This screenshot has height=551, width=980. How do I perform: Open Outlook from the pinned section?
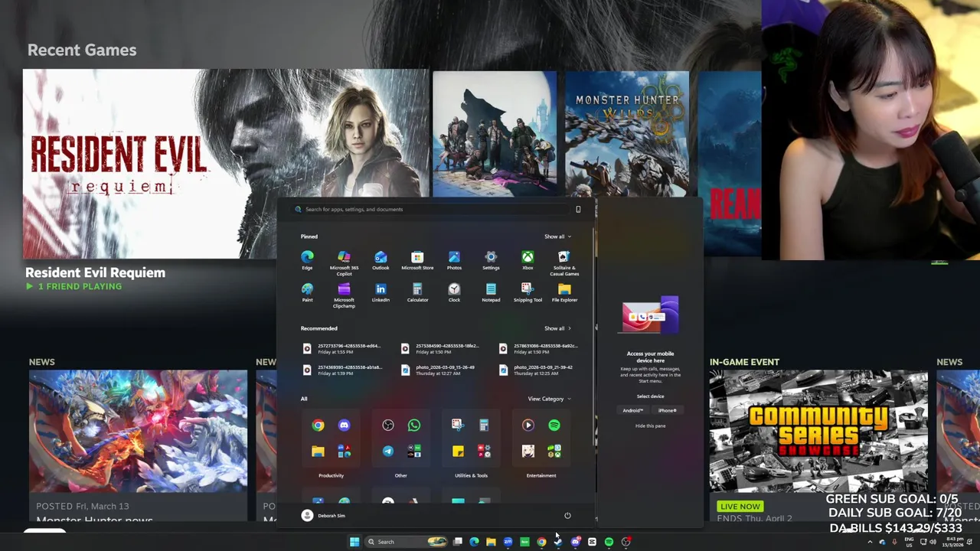(x=381, y=260)
